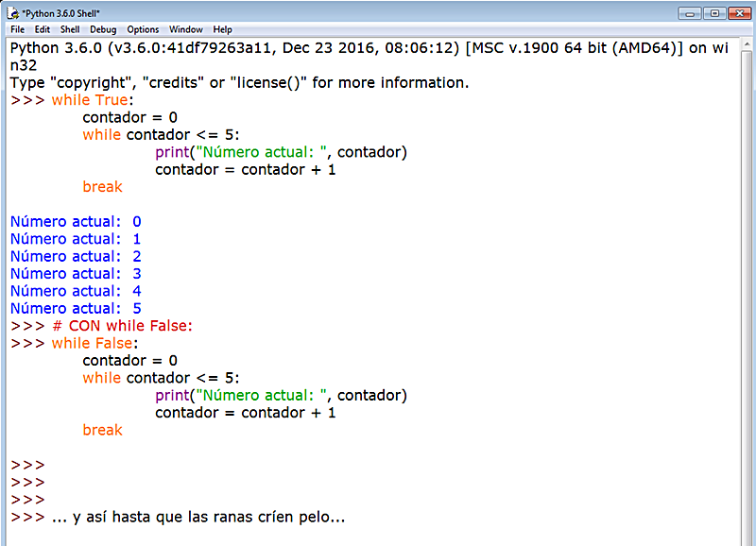Open the Edit menu

[x=42, y=29]
